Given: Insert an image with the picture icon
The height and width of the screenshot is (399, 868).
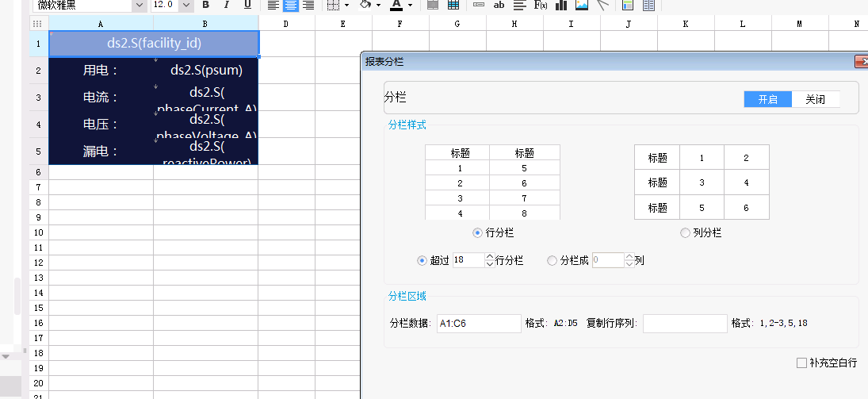Looking at the screenshot, I should coord(582,5).
